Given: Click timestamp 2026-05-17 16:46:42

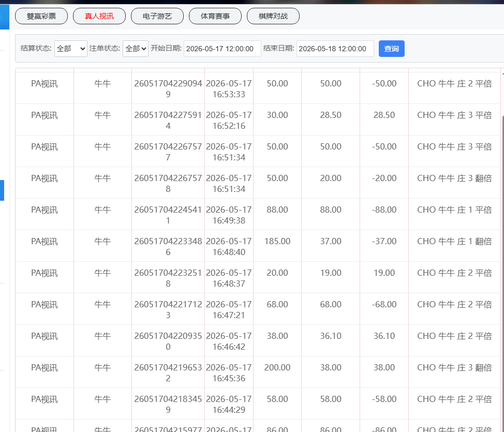Looking at the screenshot, I should coord(229,341).
